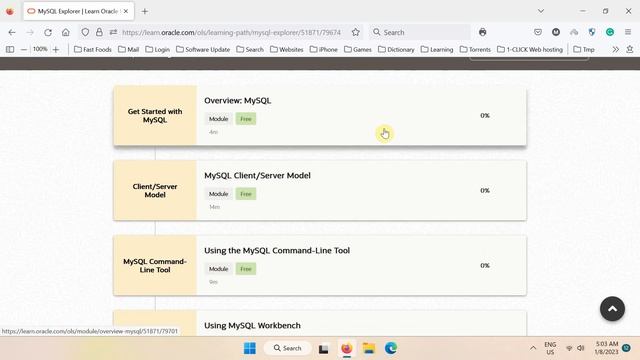Open the Firefox home page icon
Screen dimensions: 640x360
65,32
